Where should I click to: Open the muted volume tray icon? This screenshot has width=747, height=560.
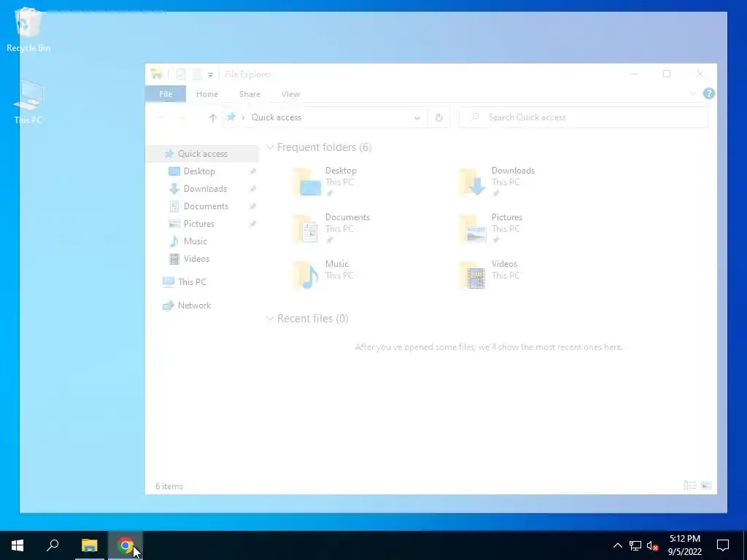pyautogui.click(x=652, y=545)
